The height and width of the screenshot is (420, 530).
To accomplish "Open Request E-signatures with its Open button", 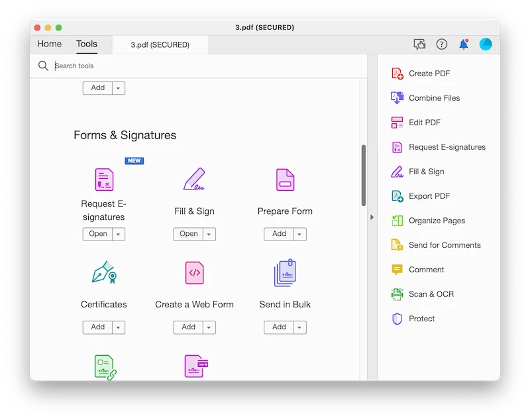I will pos(98,234).
